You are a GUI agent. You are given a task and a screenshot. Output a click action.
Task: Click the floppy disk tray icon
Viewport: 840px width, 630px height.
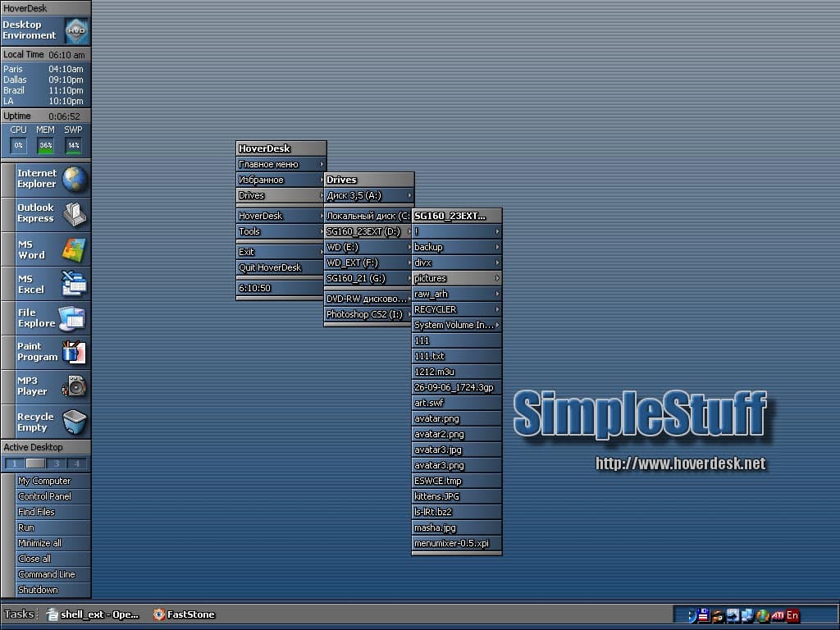(703, 615)
